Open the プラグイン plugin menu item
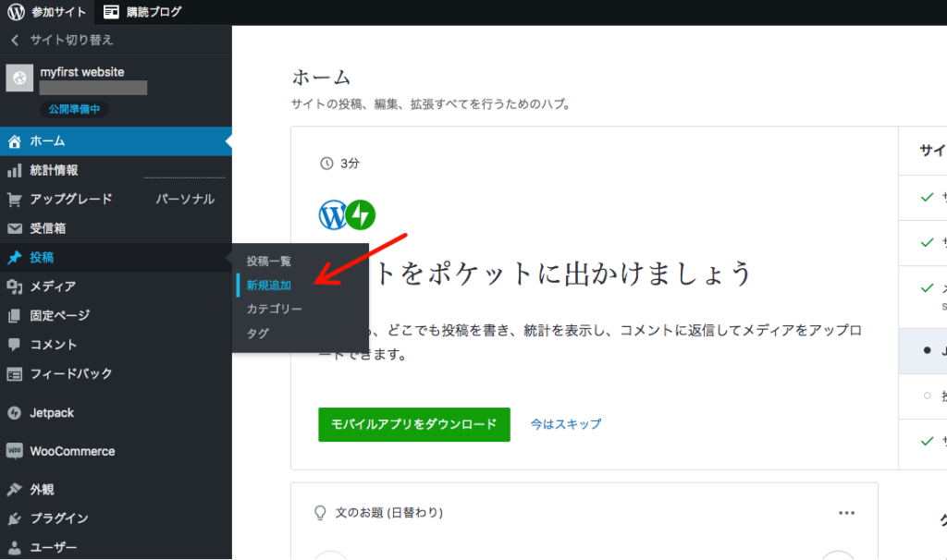947x560 pixels. point(59,518)
